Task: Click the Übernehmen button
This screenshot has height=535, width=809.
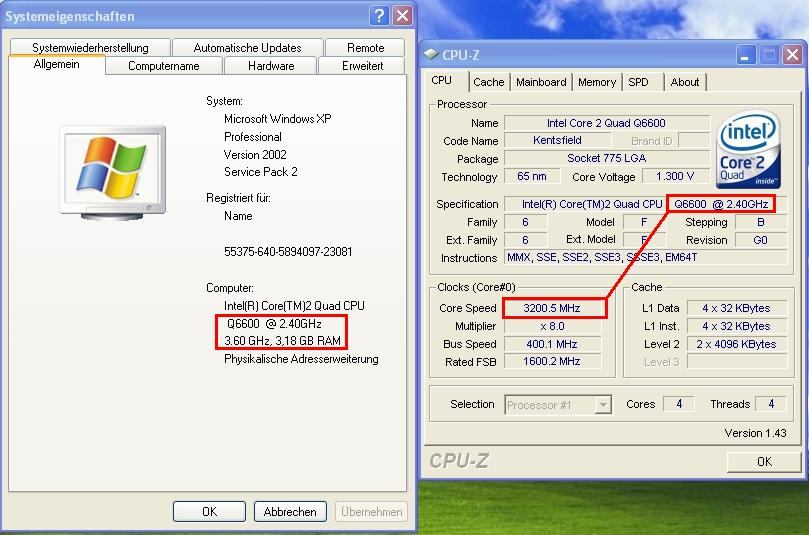Action: pyautogui.click(x=371, y=511)
